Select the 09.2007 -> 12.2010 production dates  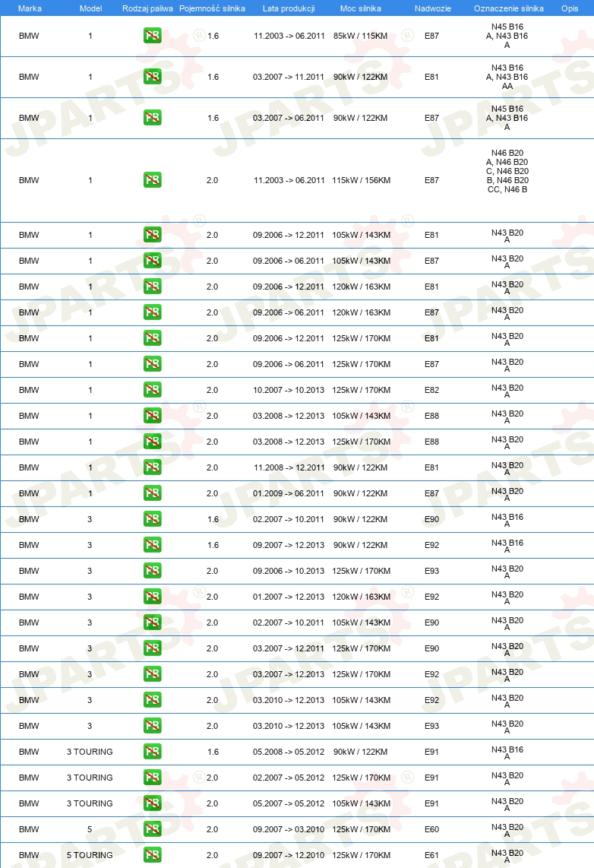pos(289,855)
